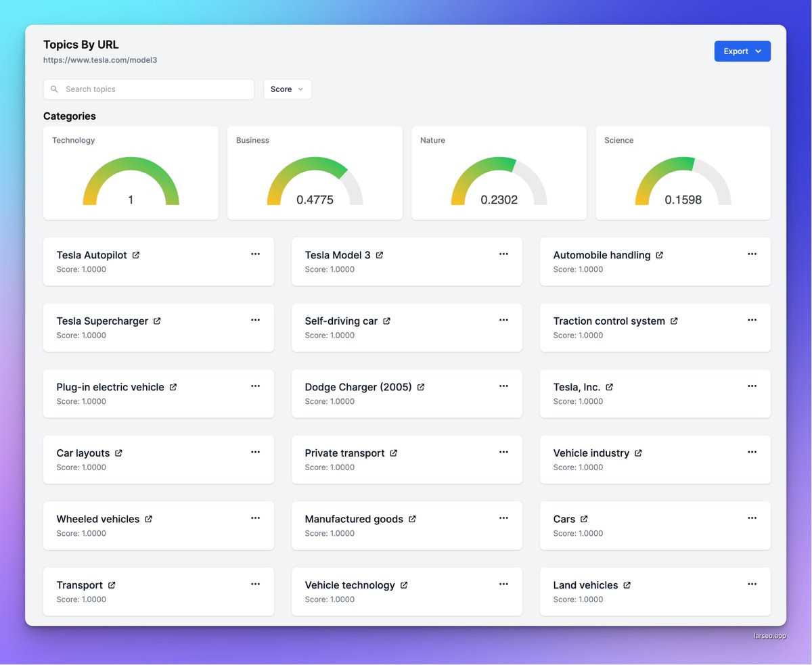The width and height of the screenshot is (812, 665).
Task: Click the Tesla Model 3 topic title
Action: click(x=338, y=255)
